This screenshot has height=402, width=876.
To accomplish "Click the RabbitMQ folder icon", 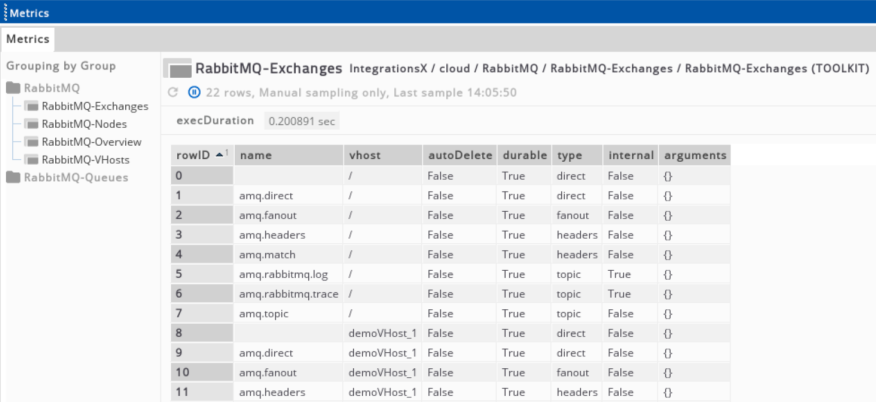I will (14, 88).
